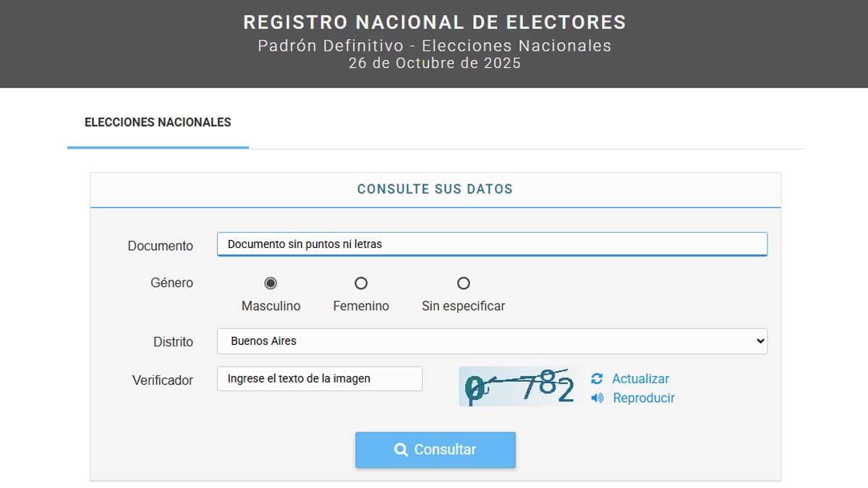
Task: Select the Masculino radio button
Action: [x=271, y=283]
